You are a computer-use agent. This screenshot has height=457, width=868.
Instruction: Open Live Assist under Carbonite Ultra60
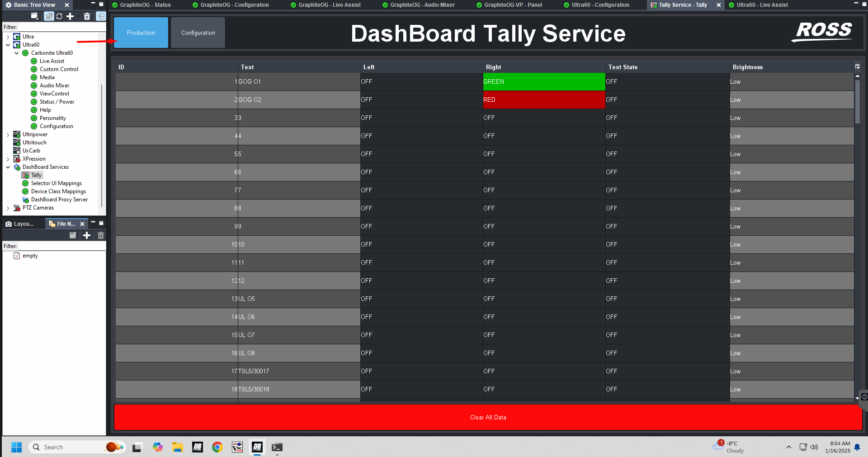point(52,61)
